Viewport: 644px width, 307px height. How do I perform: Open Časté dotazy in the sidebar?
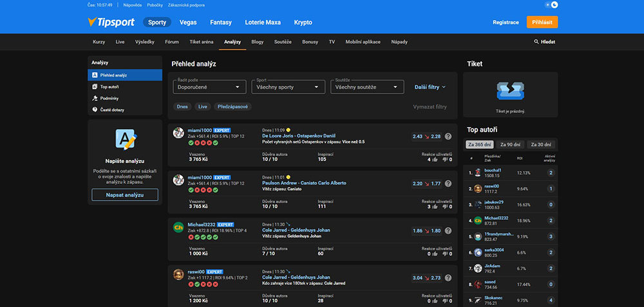click(111, 110)
